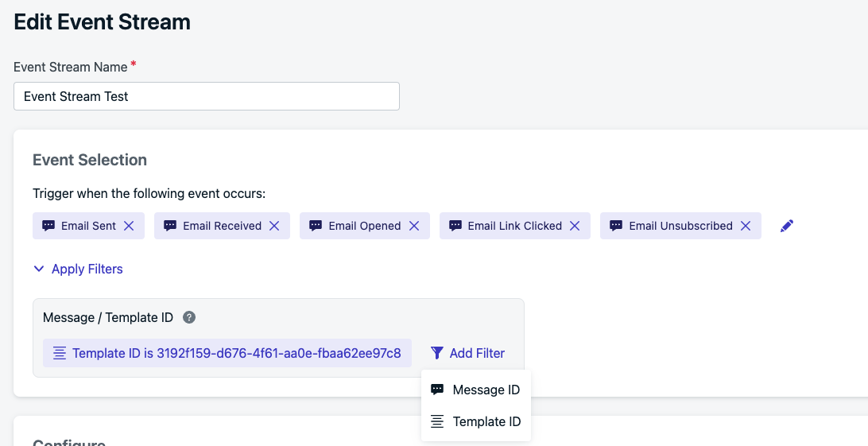Open the Template ID is 3192f159 filter chip
This screenshot has height=446, width=868.
[x=227, y=353]
